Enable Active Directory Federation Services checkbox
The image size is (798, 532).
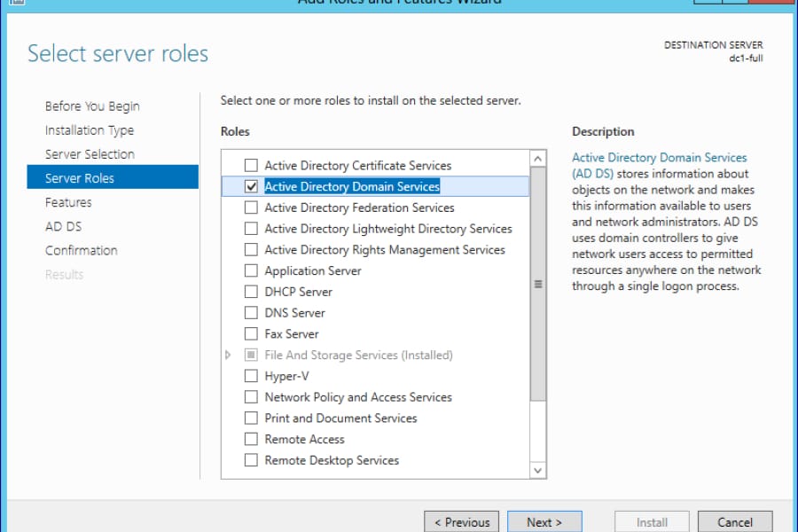pos(251,207)
